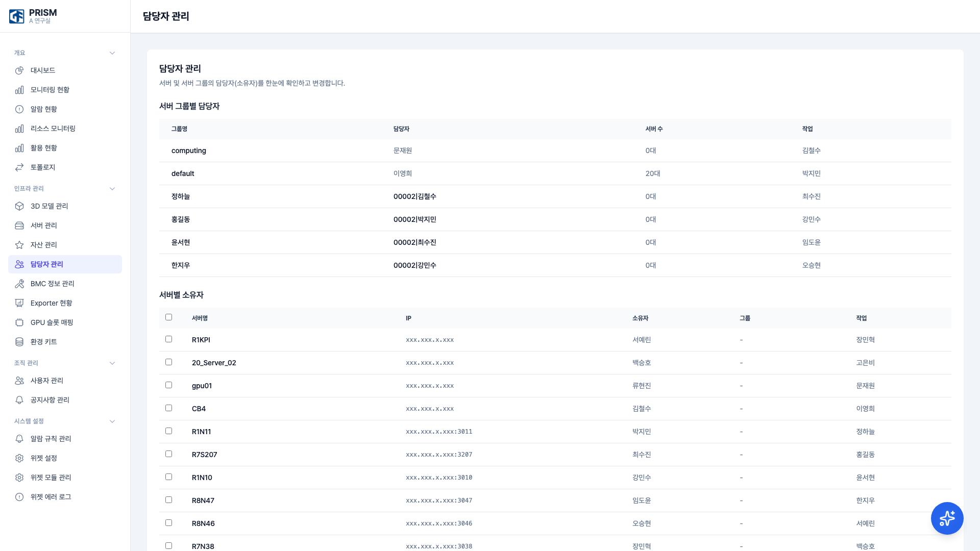The height and width of the screenshot is (551, 980).
Task: Tick the R1N10 server checkbox
Action: (x=168, y=477)
